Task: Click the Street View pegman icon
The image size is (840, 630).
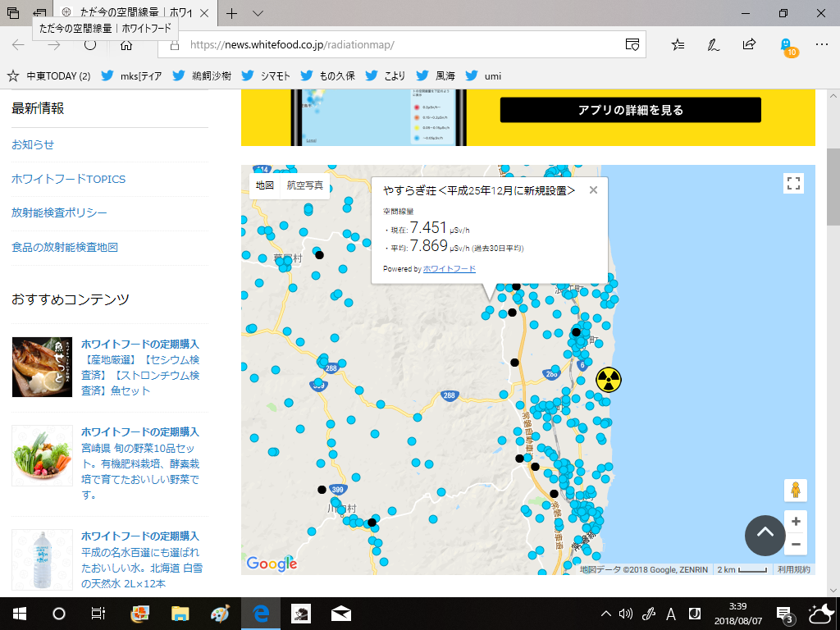Action: (796, 490)
